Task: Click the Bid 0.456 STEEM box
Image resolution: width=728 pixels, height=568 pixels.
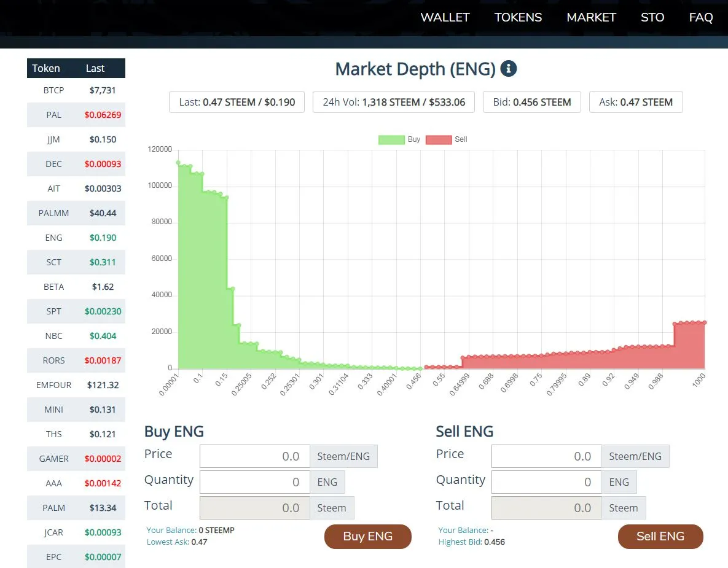Action: click(532, 102)
